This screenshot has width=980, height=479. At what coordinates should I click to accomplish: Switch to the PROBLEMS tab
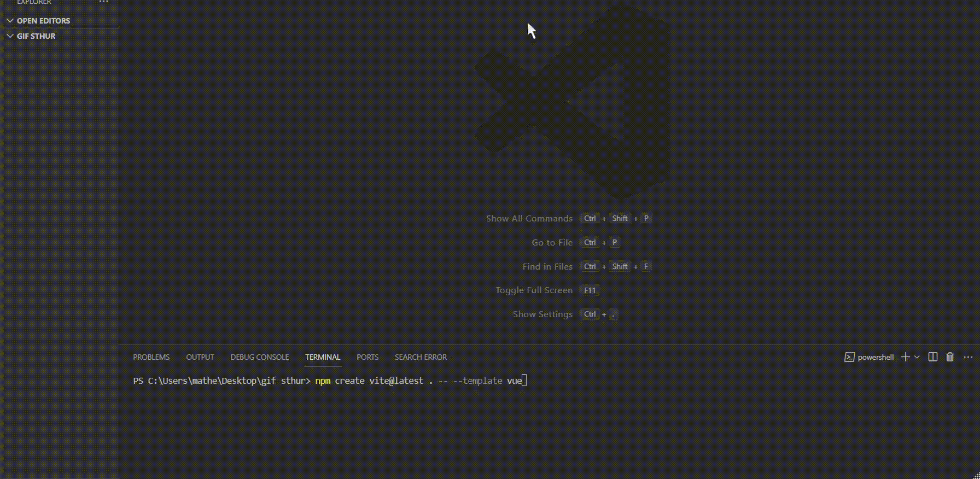point(151,357)
